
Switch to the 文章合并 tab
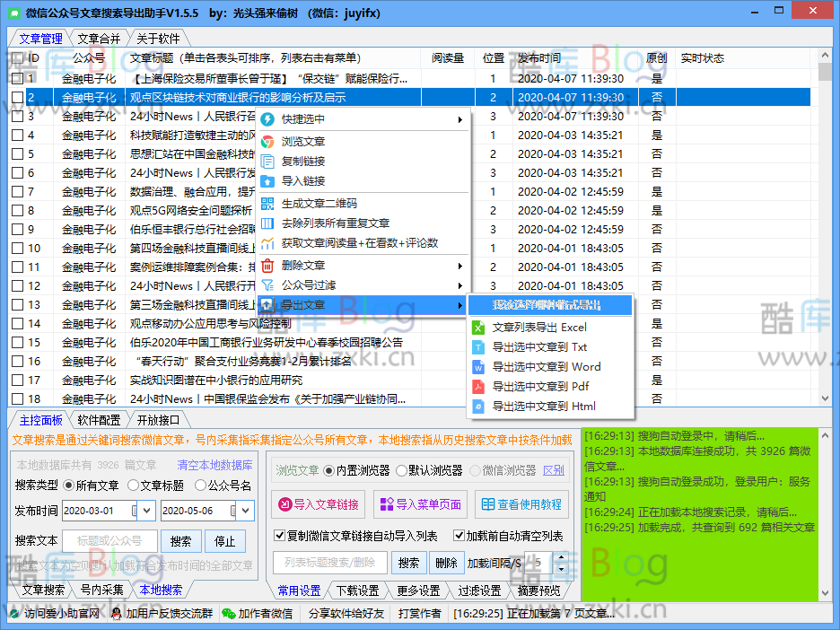[100, 39]
